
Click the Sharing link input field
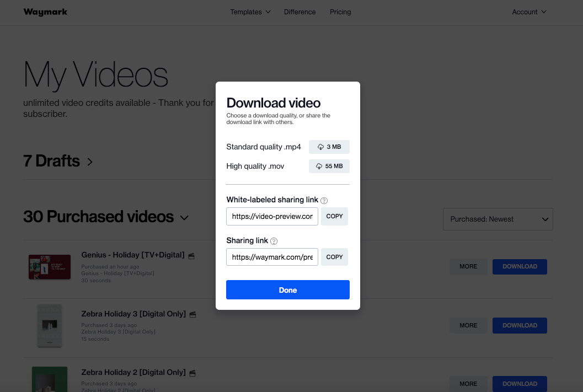[x=272, y=257]
